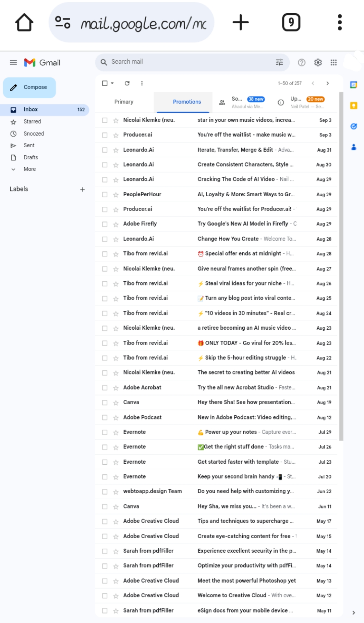The width and height of the screenshot is (364, 623).
Task: Refresh the inbox mail list
Action: 127,83
